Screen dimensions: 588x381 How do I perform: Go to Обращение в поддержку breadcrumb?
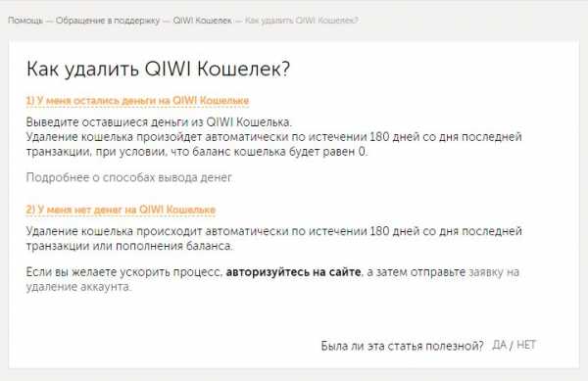click(108, 21)
